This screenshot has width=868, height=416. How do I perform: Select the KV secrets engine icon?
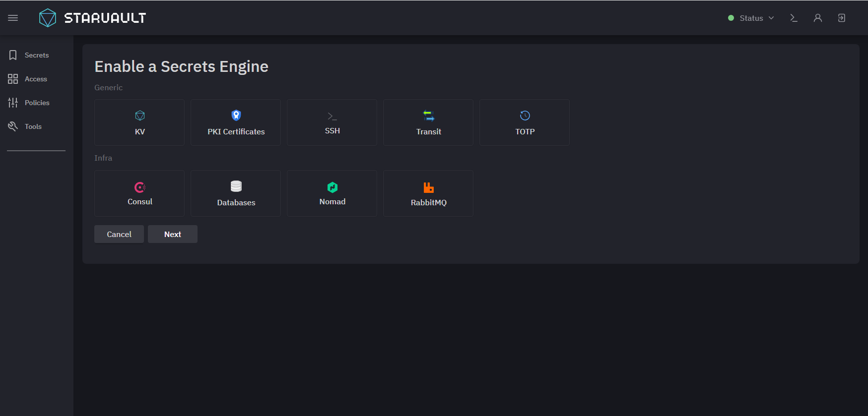140,116
